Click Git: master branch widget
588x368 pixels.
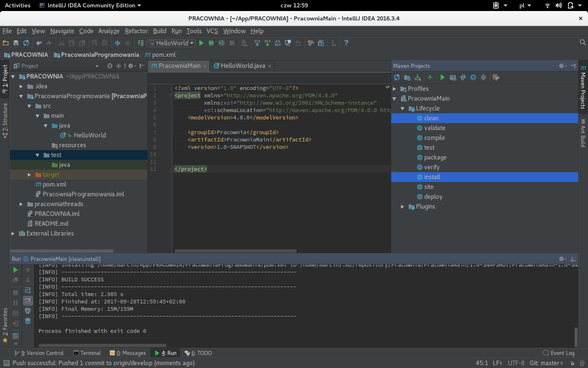pyautogui.click(x=546, y=363)
